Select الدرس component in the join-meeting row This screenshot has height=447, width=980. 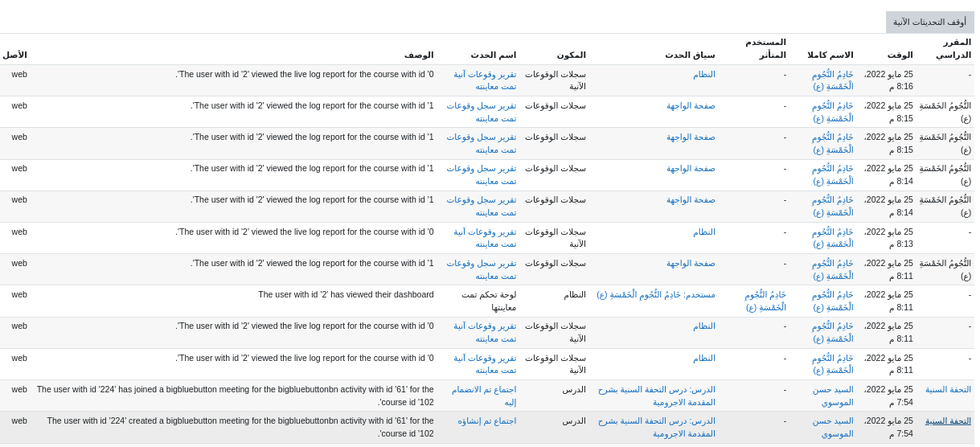click(x=574, y=390)
